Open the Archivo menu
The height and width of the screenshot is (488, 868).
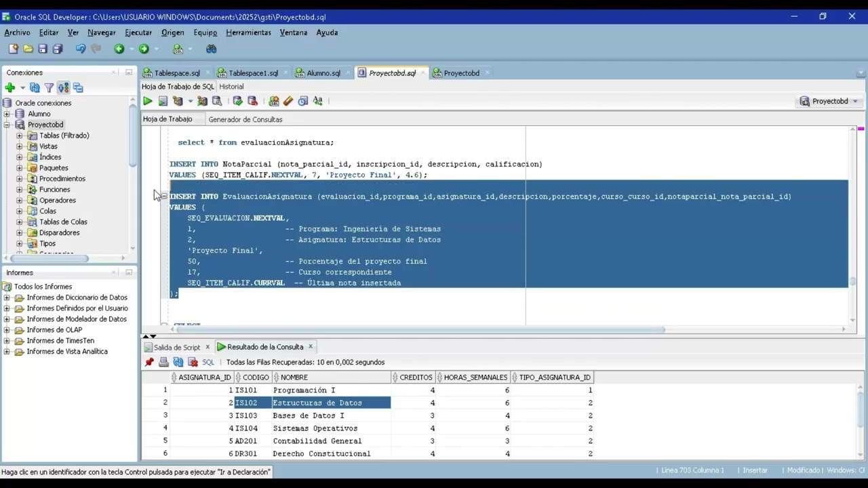(x=17, y=33)
